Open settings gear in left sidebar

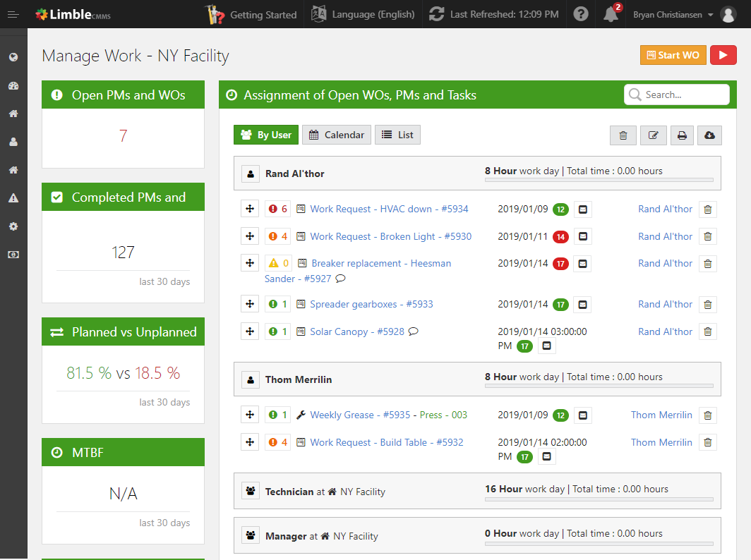point(13,226)
